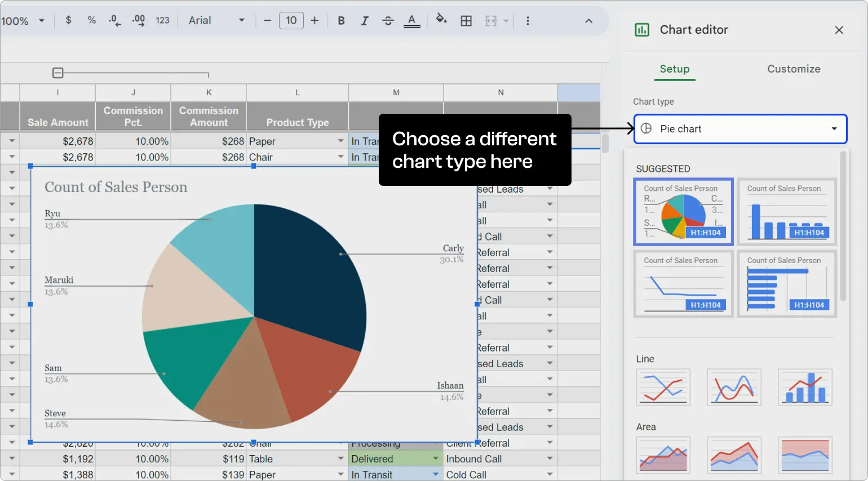Viewport: 868px width, 481px height.
Task: Close the Chart editor panel
Action: (x=839, y=30)
